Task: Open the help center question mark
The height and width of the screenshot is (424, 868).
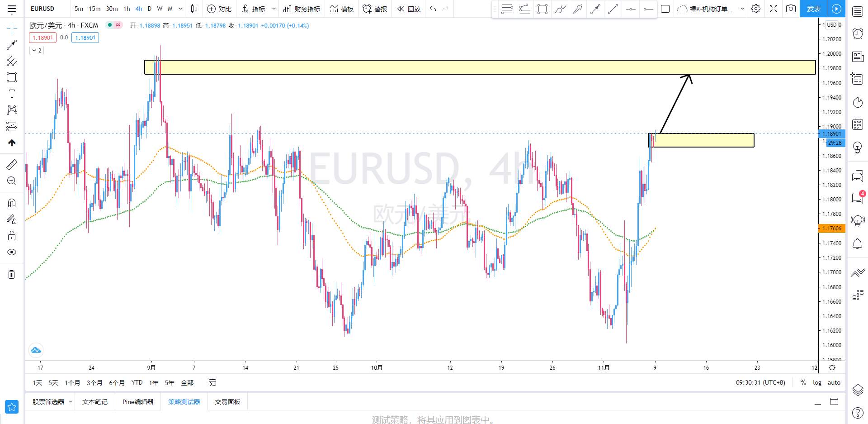Action: pos(858,412)
